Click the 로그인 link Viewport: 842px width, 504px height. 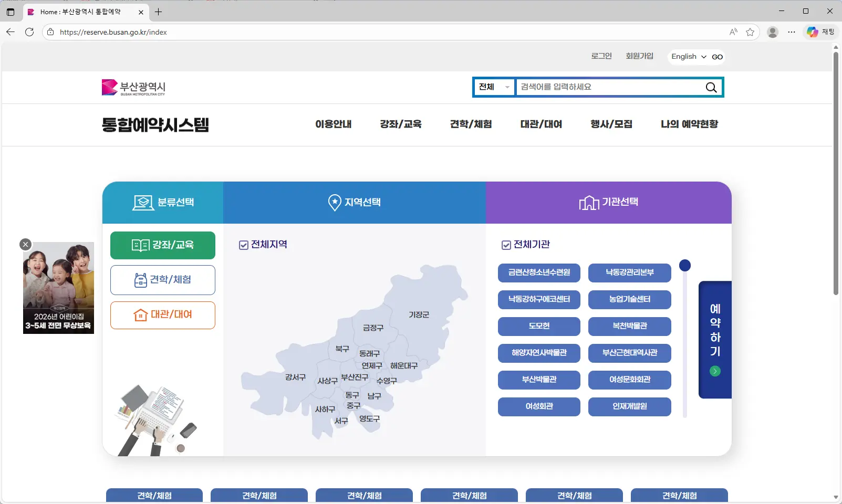600,56
